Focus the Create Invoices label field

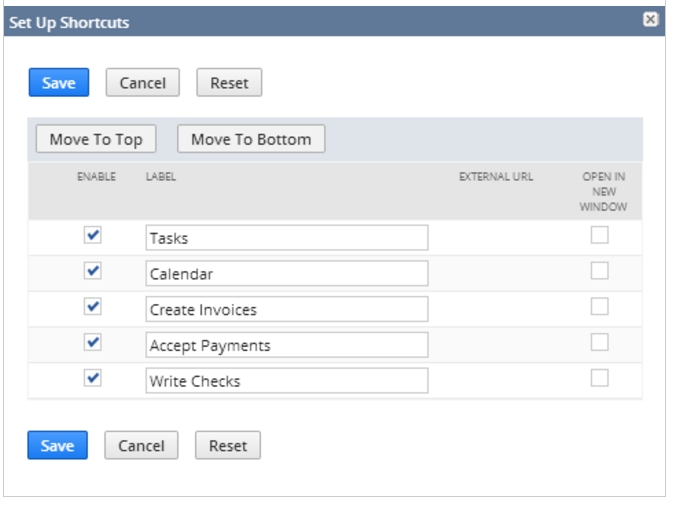(286, 310)
